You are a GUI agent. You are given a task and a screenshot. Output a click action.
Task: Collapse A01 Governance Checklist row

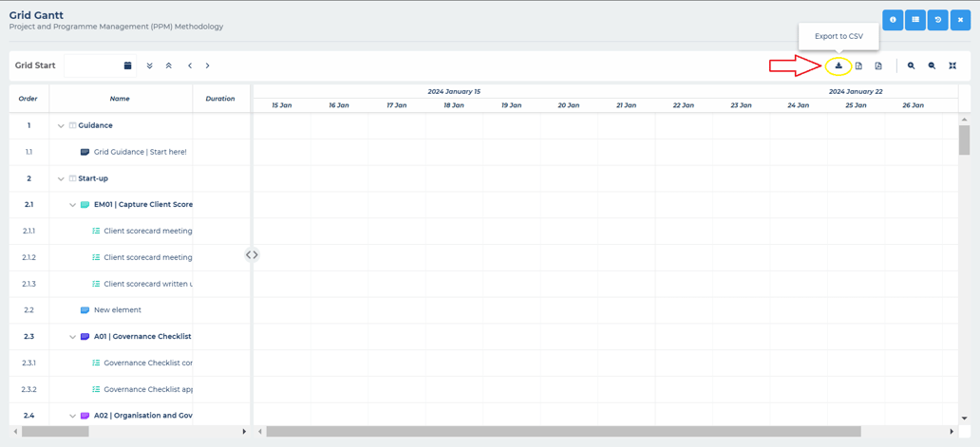72,337
